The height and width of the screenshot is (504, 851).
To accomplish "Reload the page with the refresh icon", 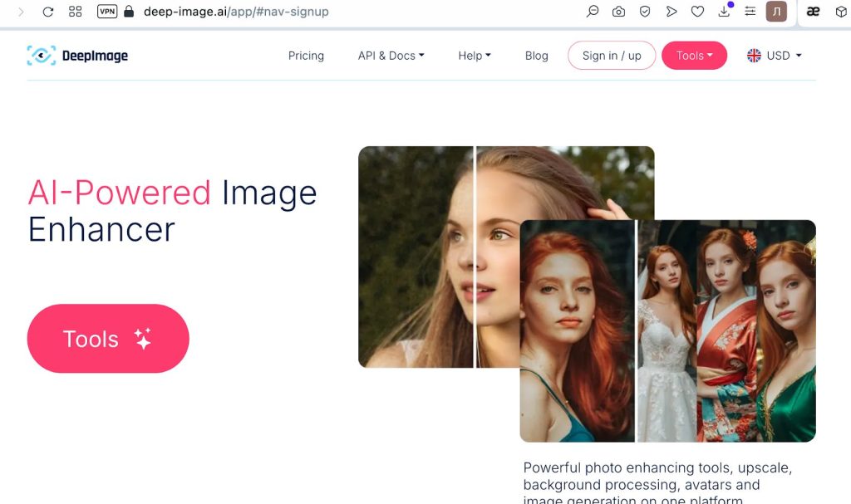I will pos(47,12).
